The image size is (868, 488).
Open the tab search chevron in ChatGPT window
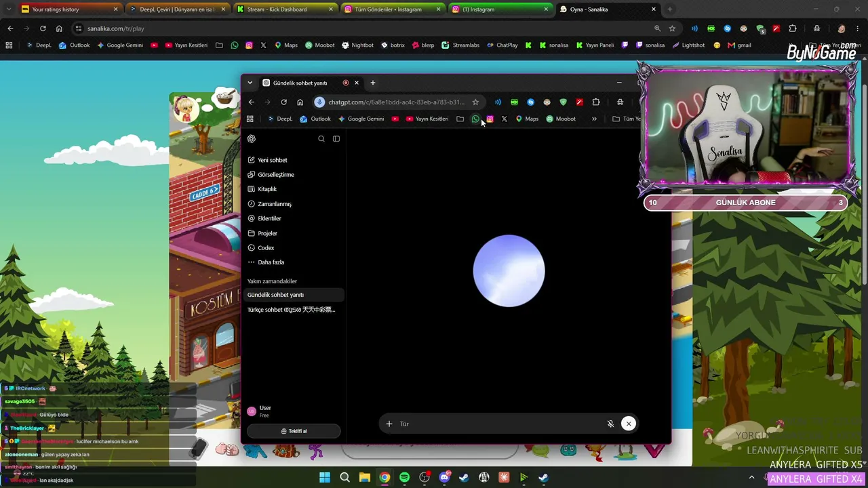click(x=250, y=83)
